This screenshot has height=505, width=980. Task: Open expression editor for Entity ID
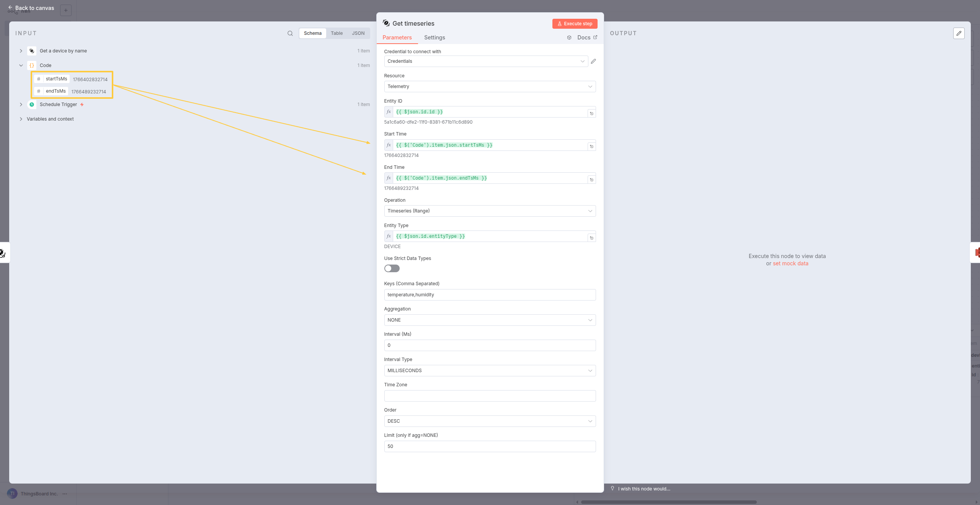(591, 113)
